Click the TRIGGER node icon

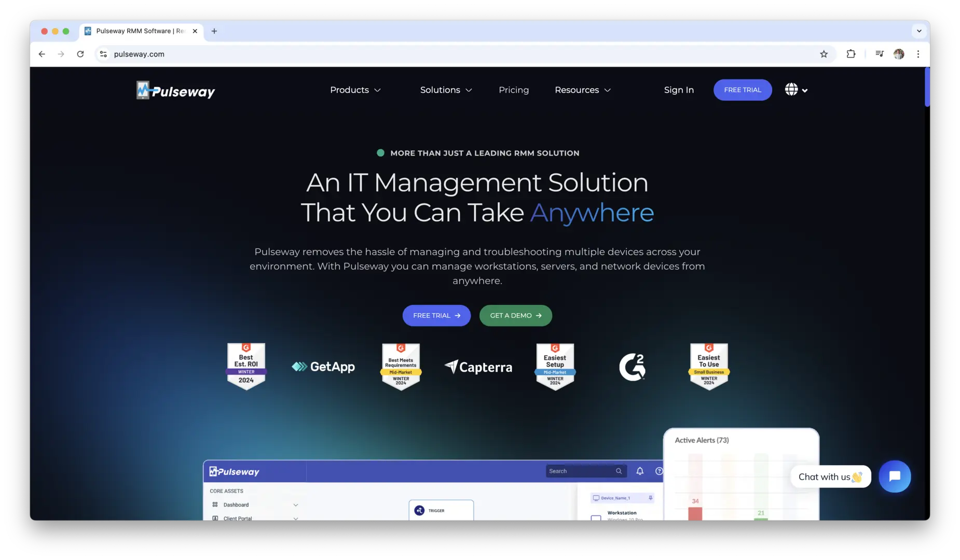pos(419,510)
